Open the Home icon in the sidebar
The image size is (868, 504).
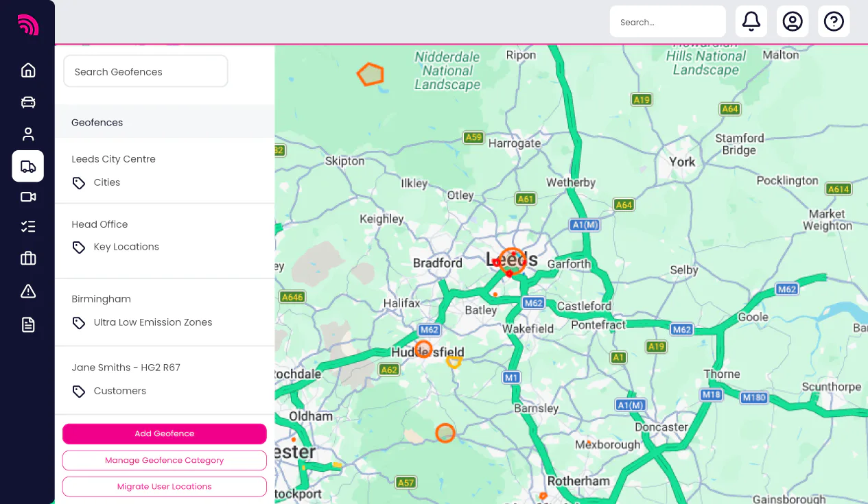tap(28, 70)
